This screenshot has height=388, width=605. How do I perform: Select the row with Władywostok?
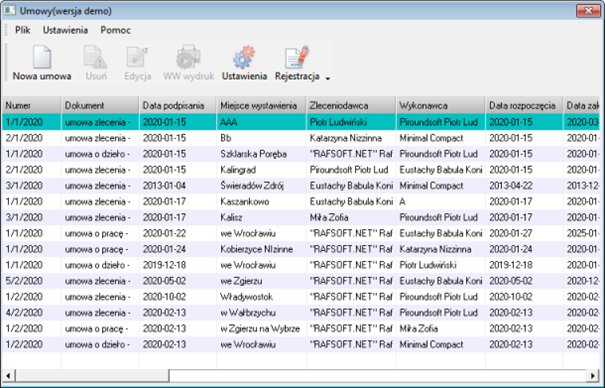301,297
